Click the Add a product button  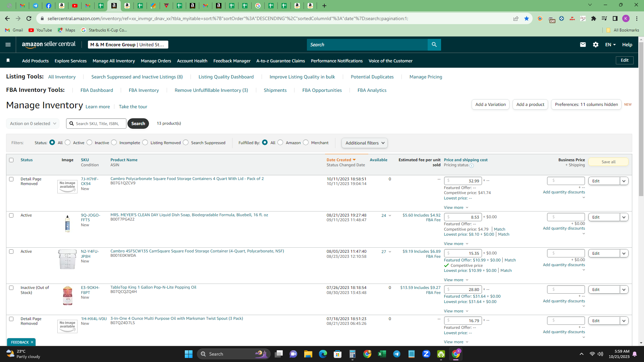[x=530, y=104]
